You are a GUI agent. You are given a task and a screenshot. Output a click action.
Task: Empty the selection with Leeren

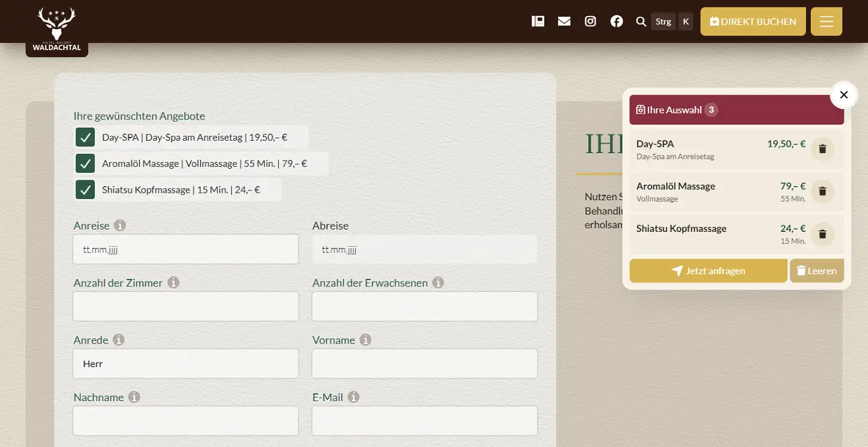pyautogui.click(x=817, y=271)
